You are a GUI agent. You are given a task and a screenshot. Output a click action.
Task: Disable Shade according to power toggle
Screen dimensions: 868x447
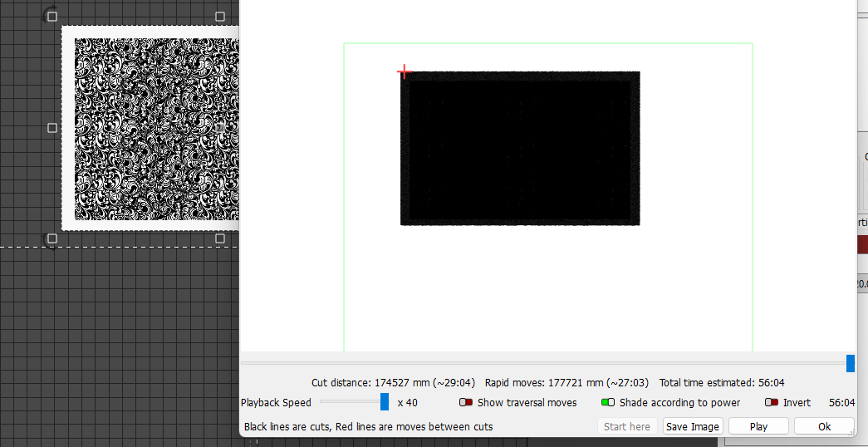(608, 403)
